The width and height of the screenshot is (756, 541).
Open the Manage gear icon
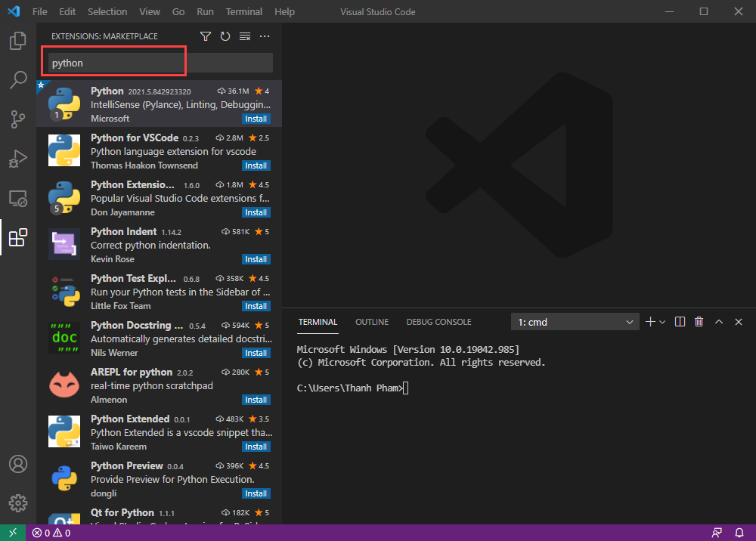pos(18,503)
